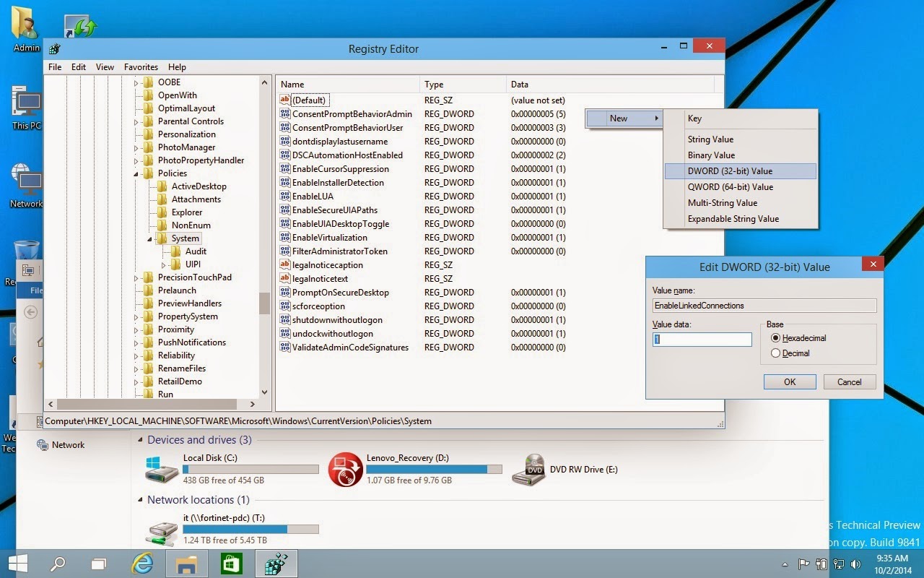Collapse the System tree node
This screenshot has width=924, height=578.
[x=150, y=239]
